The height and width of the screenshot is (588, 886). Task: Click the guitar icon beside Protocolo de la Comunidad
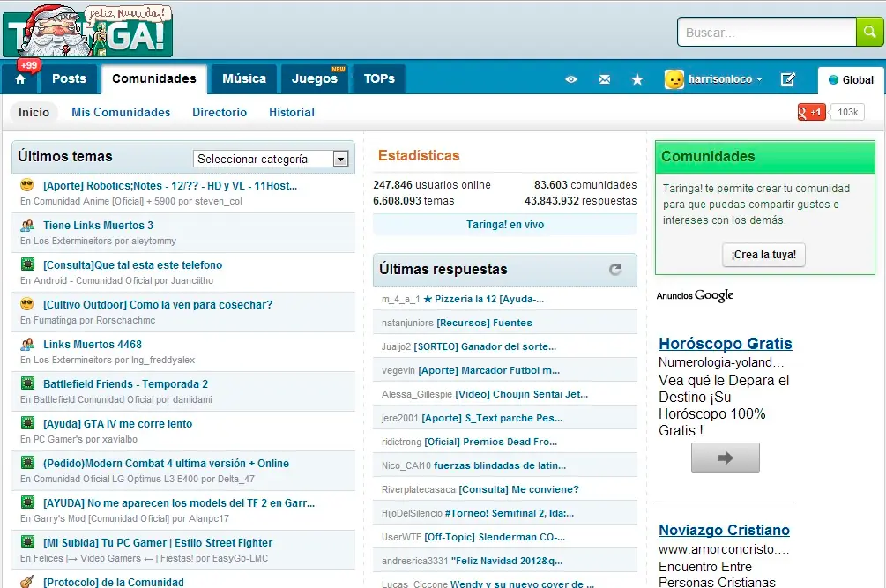[27, 581]
